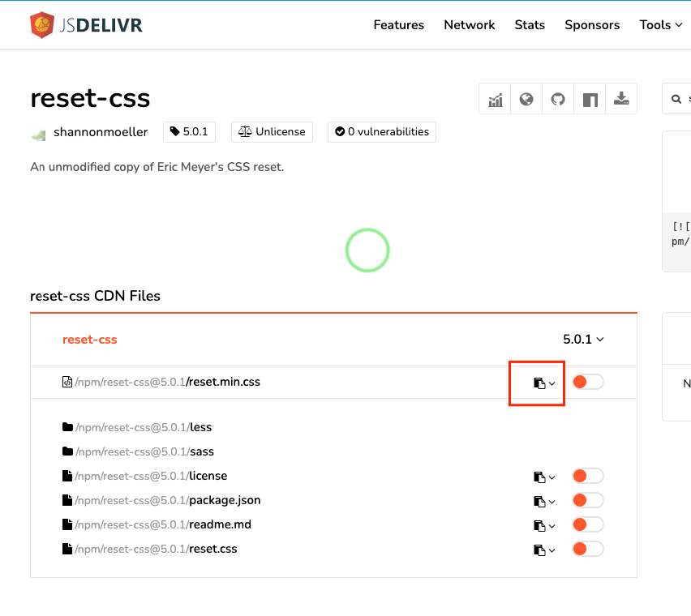691x616 pixels.
Task: Expand the Tools menu
Action: tap(661, 25)
